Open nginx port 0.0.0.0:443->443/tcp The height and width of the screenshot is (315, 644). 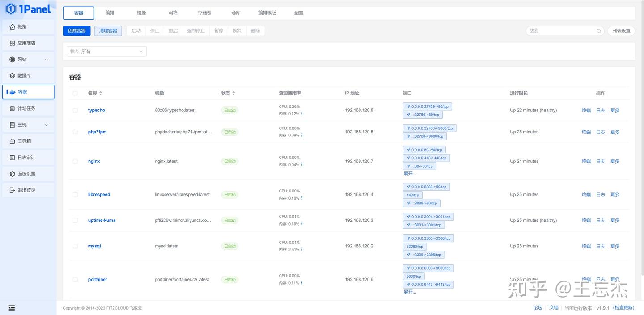pos(426,158)
